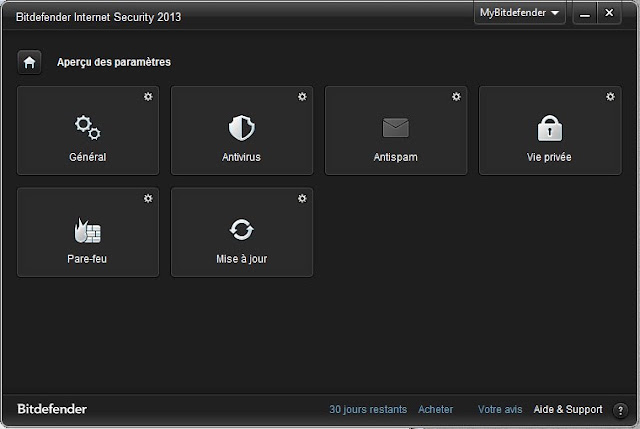This screenshot has width=640, height=429.
Task: Click the small gear on Antivirus tile
Action: [x=302, y=97]
